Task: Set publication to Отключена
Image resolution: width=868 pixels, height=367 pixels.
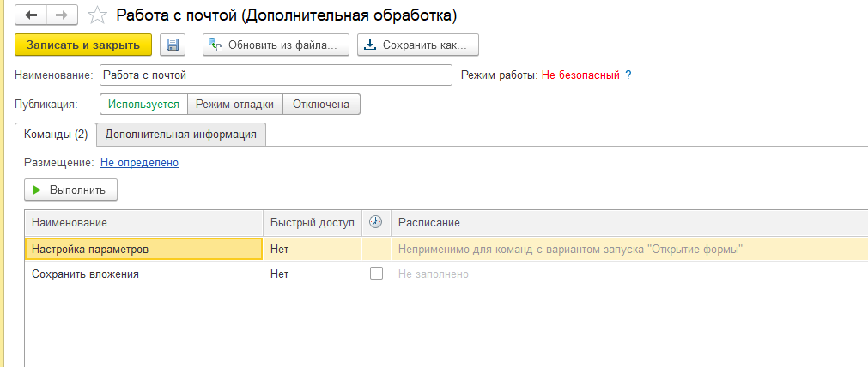Action: [321, 104]
